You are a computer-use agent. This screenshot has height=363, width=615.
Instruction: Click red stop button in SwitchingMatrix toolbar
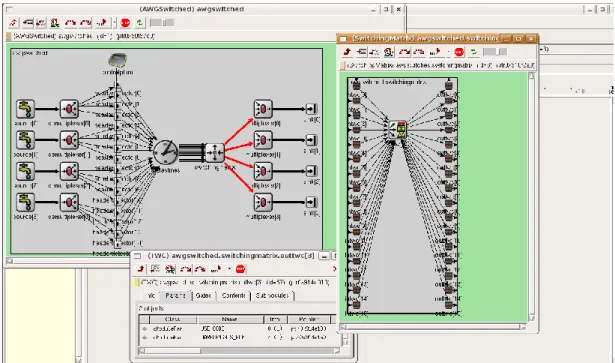click(x=459, y=52)
